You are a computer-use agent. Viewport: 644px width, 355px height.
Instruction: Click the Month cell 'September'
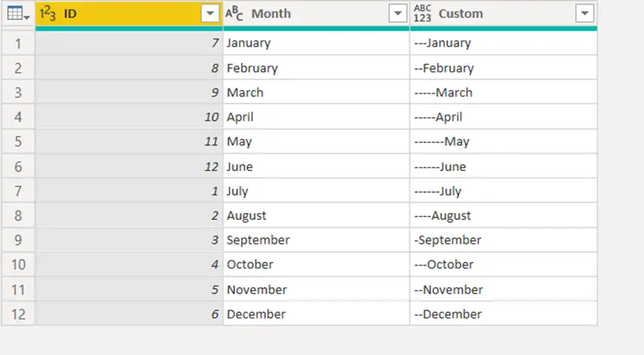(x=316, y=240)
